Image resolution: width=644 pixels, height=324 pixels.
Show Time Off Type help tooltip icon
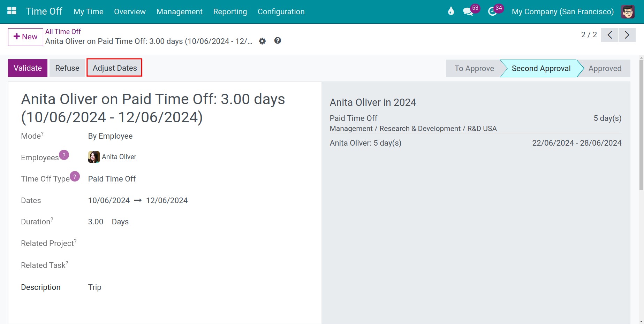[x=75, y=176]
